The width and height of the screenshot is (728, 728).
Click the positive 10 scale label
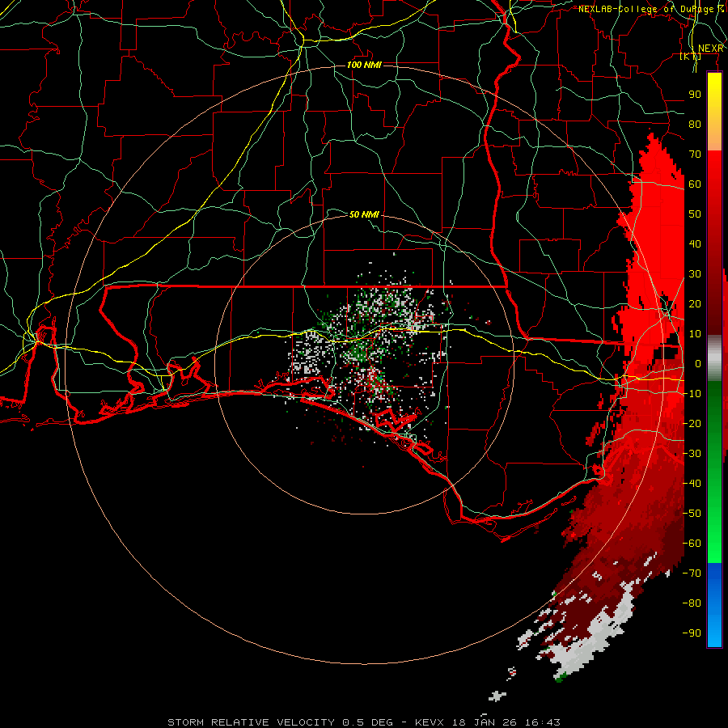(x=695, y=334)
